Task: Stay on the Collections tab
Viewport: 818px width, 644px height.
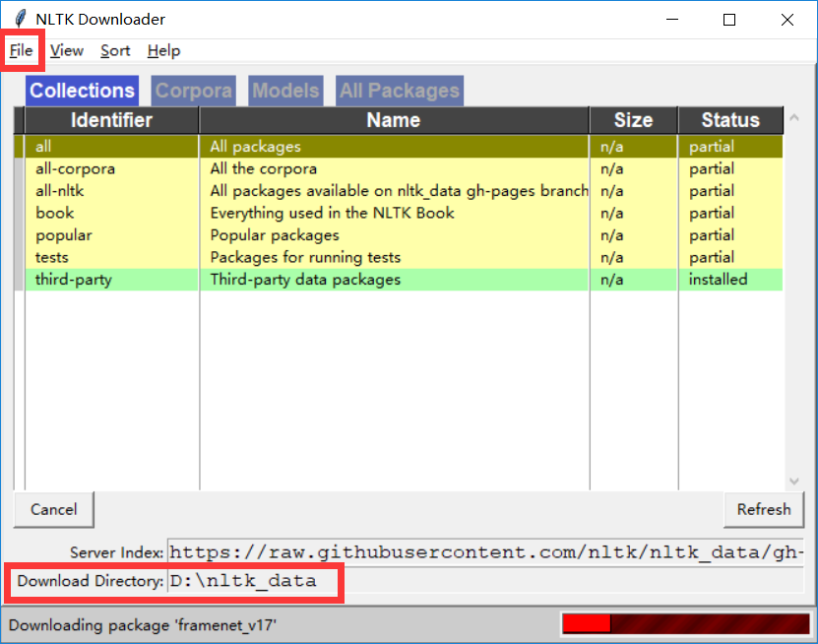Action: (x=82, y=90)
